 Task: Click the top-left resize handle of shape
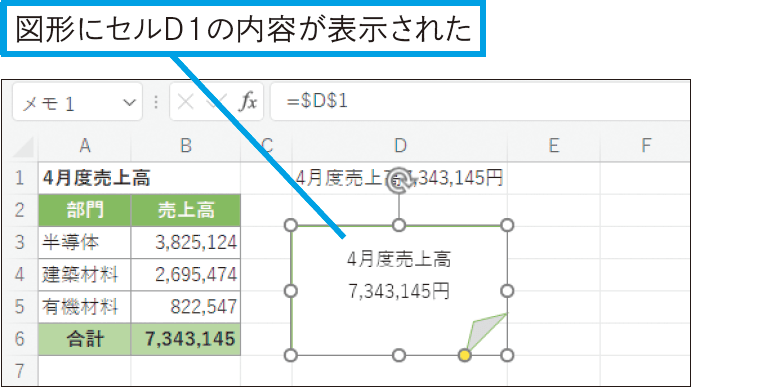point(290,225)
